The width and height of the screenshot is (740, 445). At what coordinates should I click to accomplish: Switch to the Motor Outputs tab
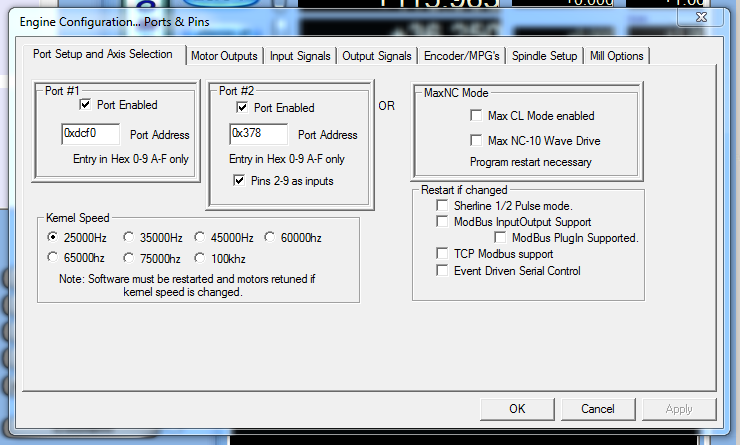pyautogui.click(x=224, y=56)
